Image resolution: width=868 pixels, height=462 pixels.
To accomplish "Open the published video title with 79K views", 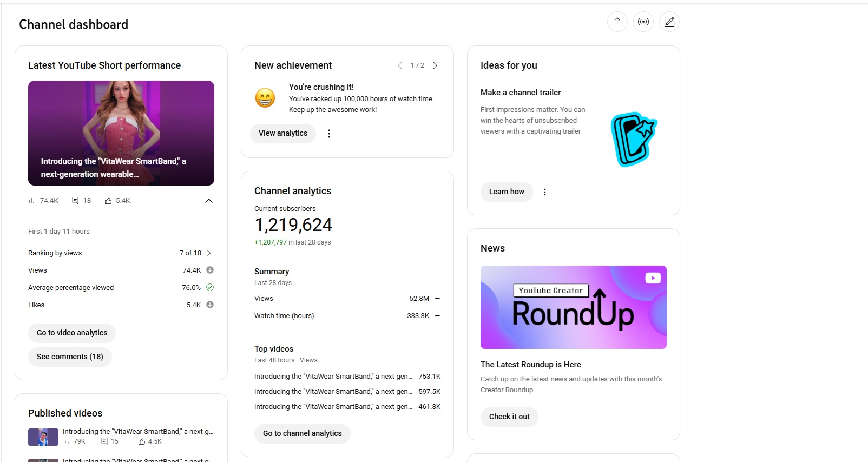I will [138, 432].
